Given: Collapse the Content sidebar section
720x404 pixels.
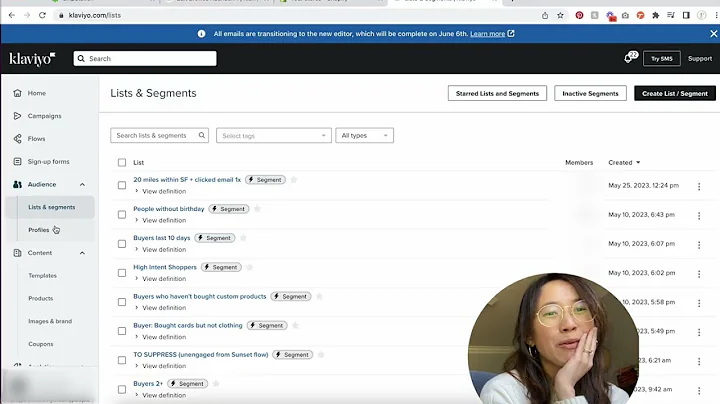Looking at the screenshot, I should click(x=82, y=253).
